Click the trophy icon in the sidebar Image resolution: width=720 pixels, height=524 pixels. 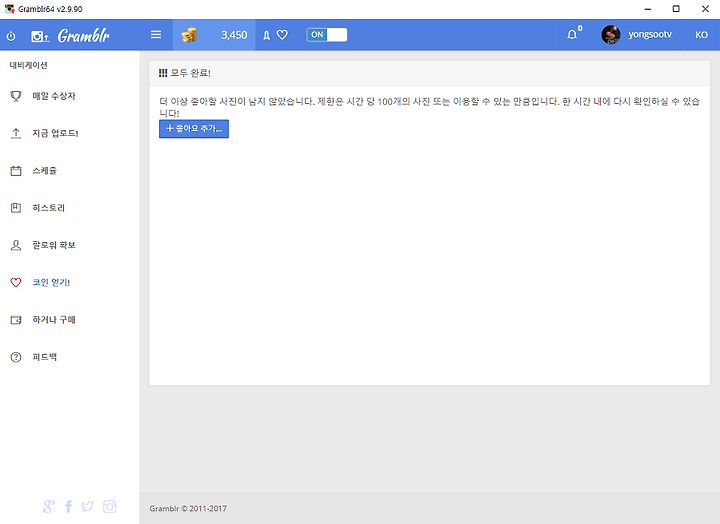(16, 96)
